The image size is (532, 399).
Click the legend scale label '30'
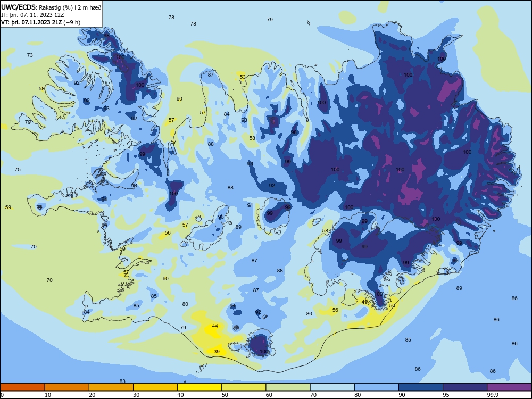[x=136, y=395]
